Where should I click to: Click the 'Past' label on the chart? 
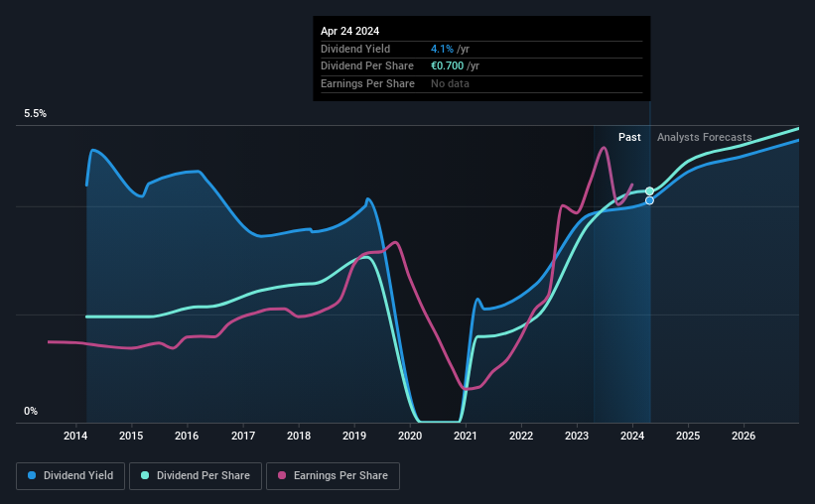click(629, 137)
